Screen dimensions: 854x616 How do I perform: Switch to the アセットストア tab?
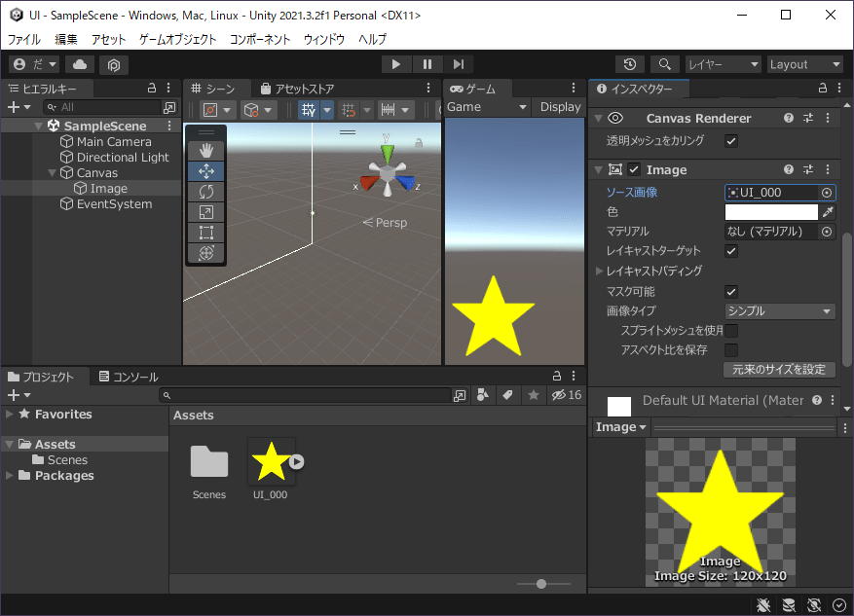click(x=297, y=89)
